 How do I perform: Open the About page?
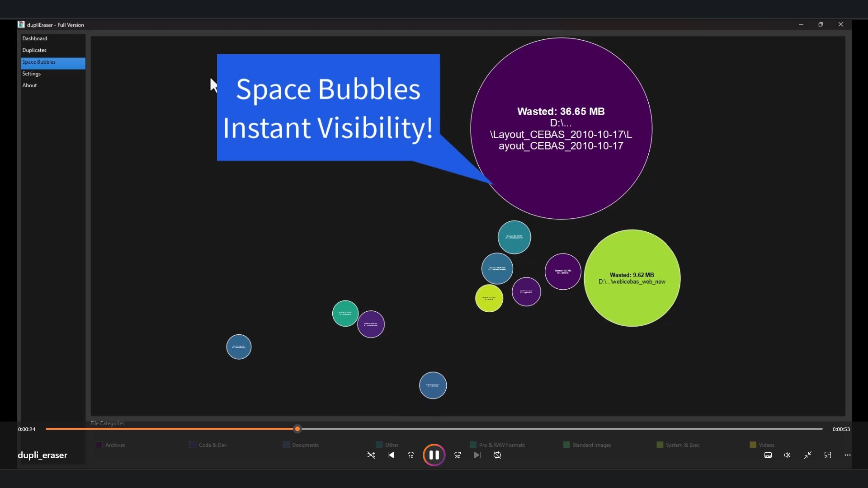[30, 85]
